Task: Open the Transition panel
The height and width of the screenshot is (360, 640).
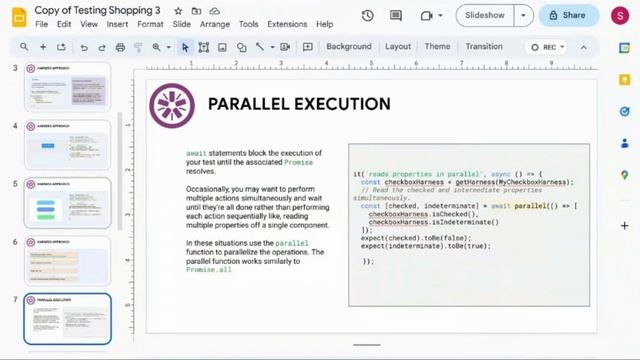Action: point(484,47)
